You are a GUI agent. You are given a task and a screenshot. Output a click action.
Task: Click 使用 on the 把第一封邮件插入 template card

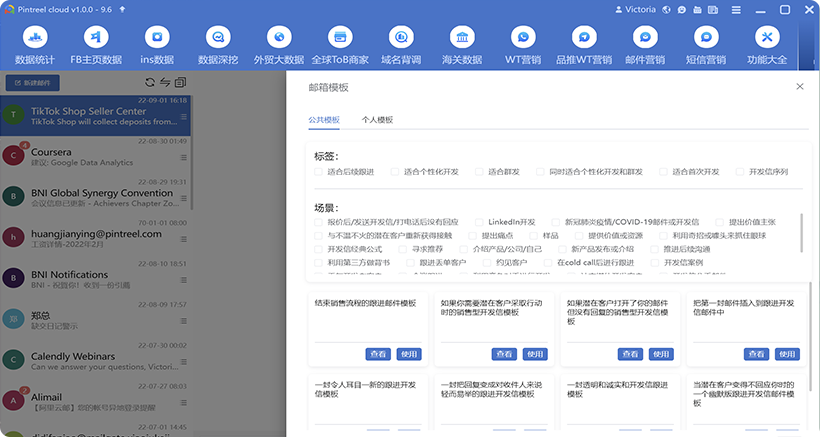pyautogui.click(x=787, y=354)
